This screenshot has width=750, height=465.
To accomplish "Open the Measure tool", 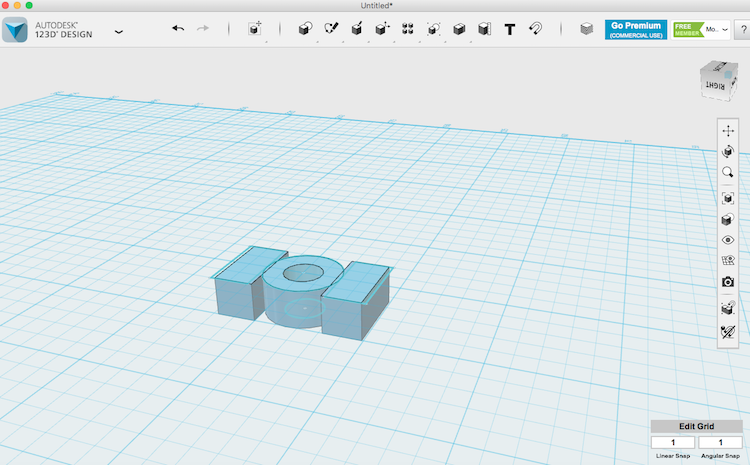I will (x=485, y=29).
